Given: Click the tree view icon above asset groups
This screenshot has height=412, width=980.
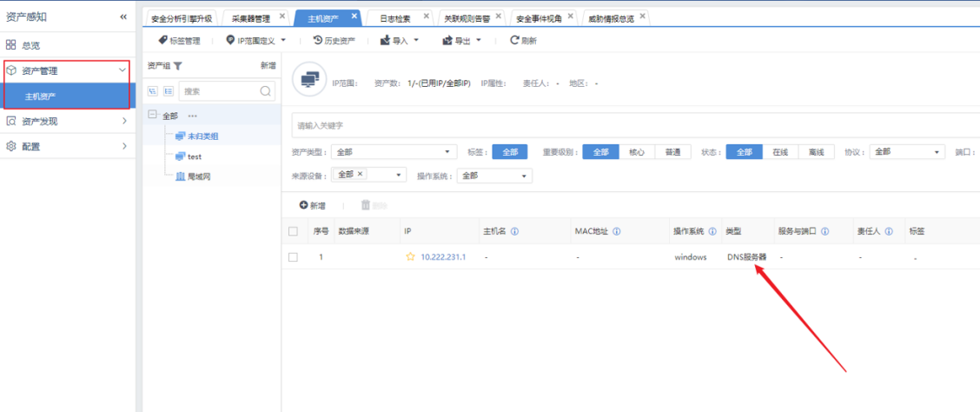Looking at the screenshot, I should (154, 90).
